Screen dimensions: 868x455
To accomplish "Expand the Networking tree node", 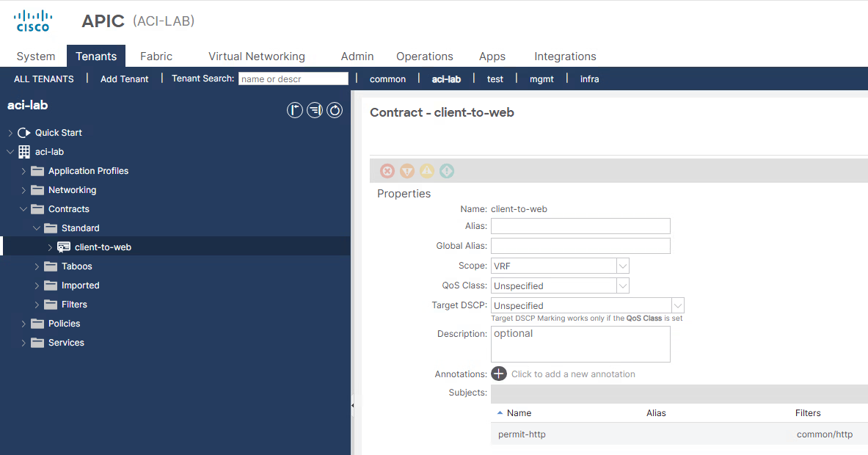I will (23, 190).
